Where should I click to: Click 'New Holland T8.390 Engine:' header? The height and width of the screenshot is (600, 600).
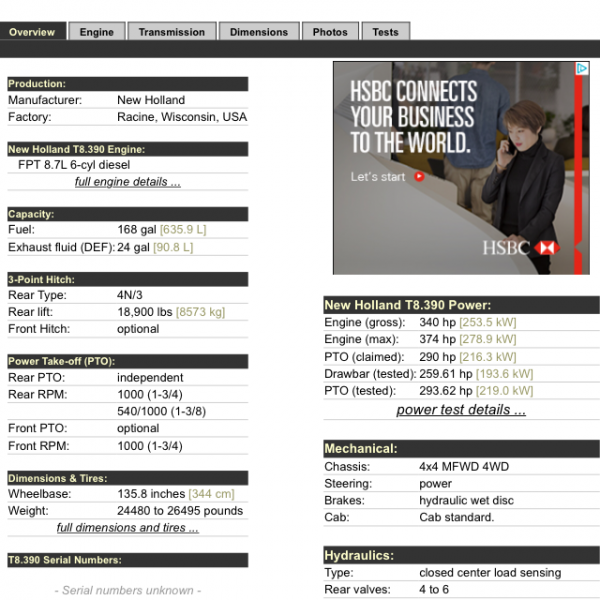pyautogui.click(x=128, y=149)
